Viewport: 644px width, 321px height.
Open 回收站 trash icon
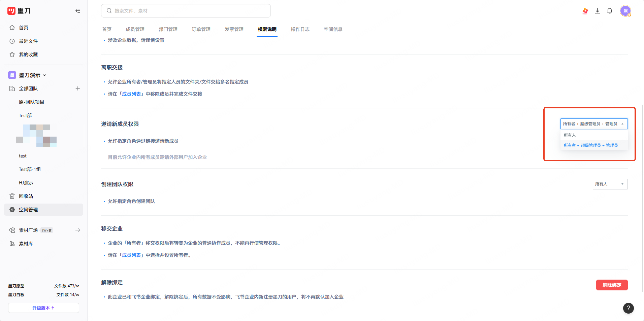tap(12, 196)
